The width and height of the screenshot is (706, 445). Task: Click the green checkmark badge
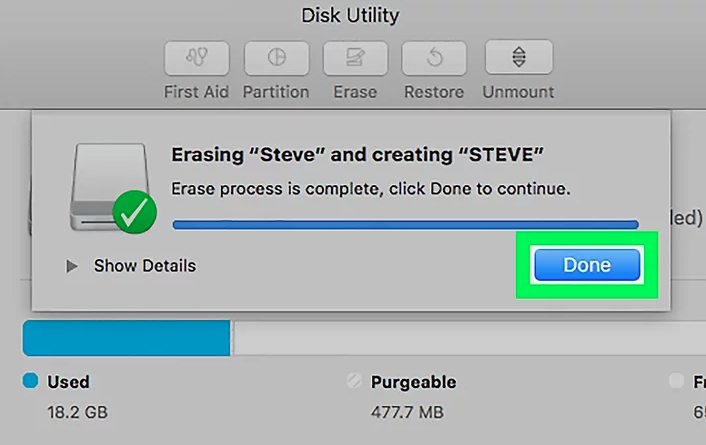(x=135, y=212)
